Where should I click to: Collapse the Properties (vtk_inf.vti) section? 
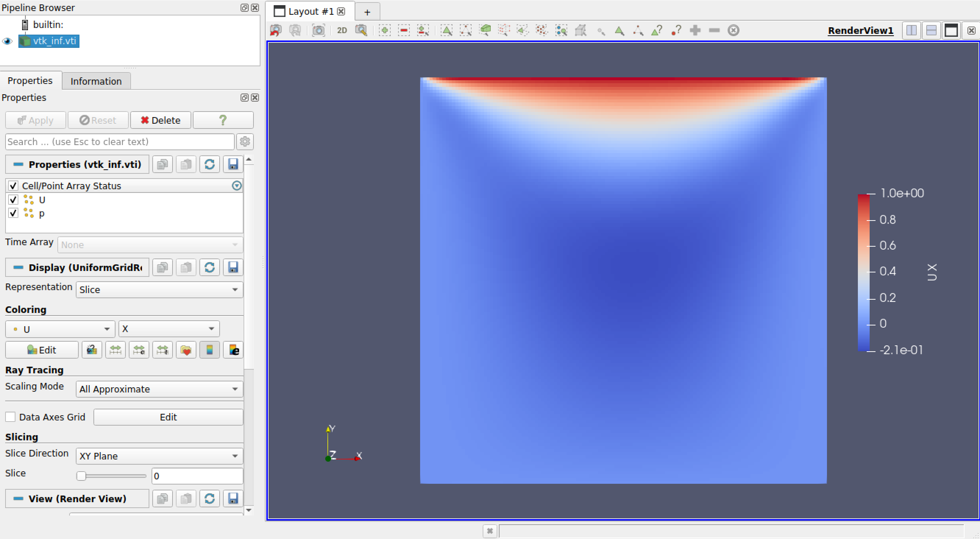[18, 165]
